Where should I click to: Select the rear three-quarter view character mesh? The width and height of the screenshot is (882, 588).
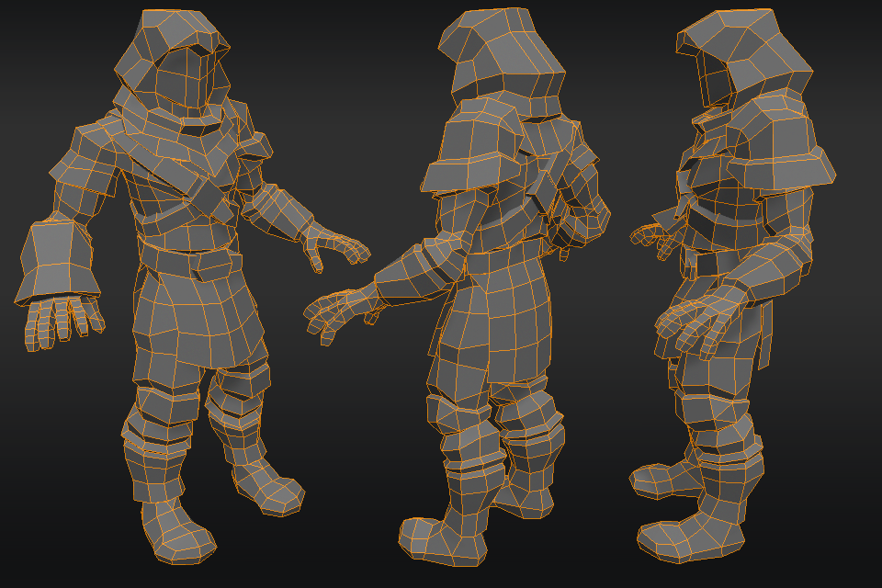tap(457, 287)
